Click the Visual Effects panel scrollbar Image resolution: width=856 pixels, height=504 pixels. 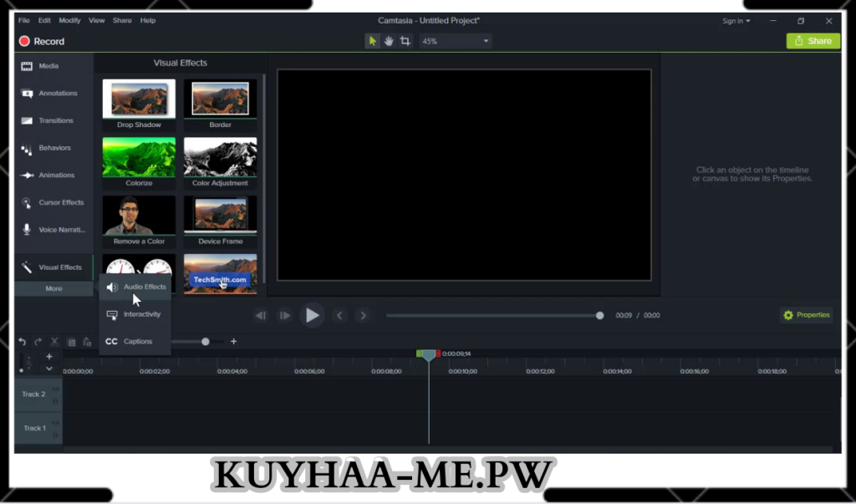264,178
